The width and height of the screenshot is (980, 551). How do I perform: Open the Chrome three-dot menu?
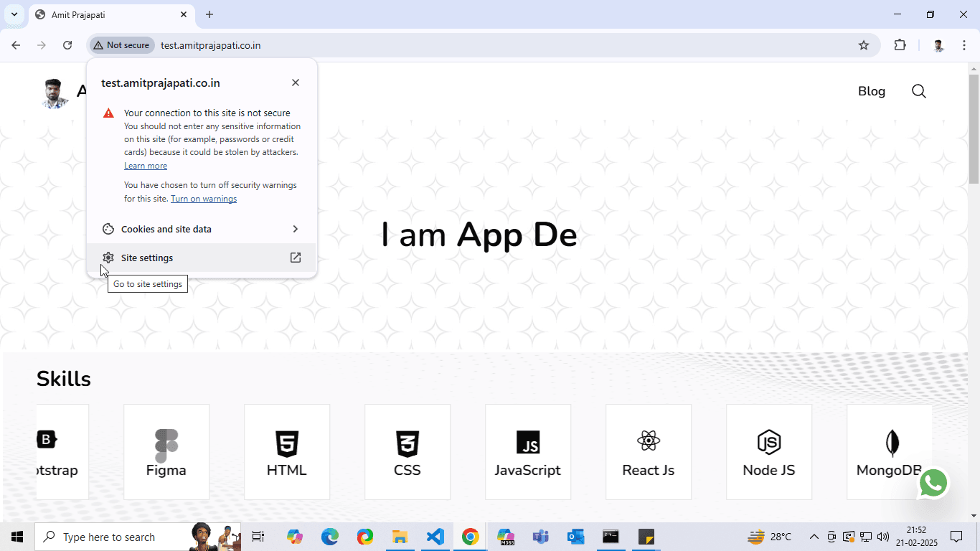(x=963, y=45)
